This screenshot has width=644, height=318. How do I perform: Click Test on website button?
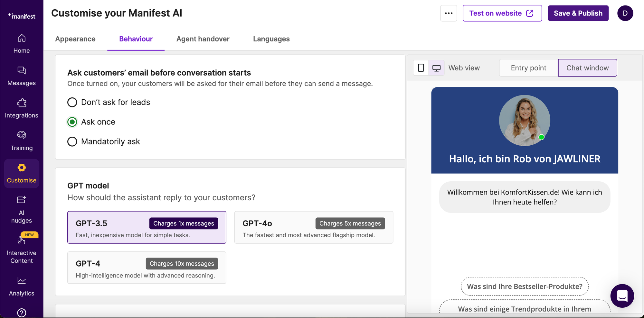[x=502, y=13]
